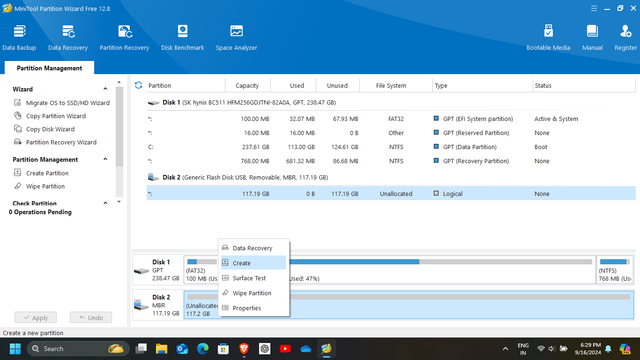Sort by the Status column header
The image size is (640, 360).
pos(584,85)
